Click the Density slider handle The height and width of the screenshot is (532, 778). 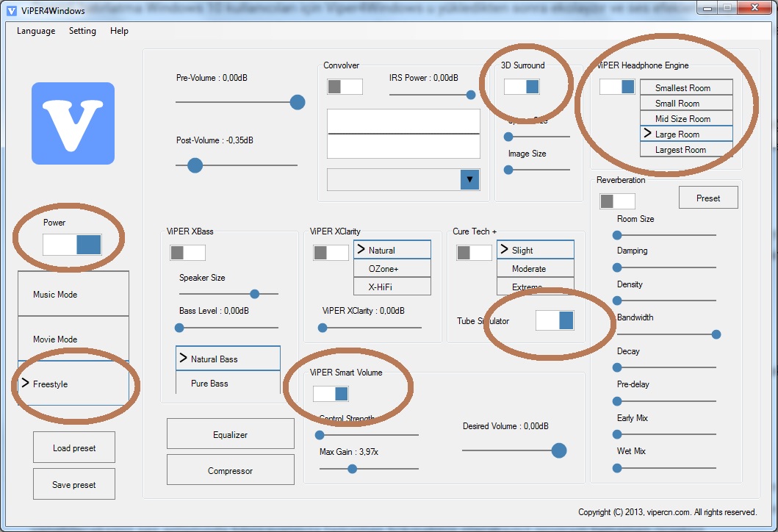pyautogui.click(x=617, y=301)
